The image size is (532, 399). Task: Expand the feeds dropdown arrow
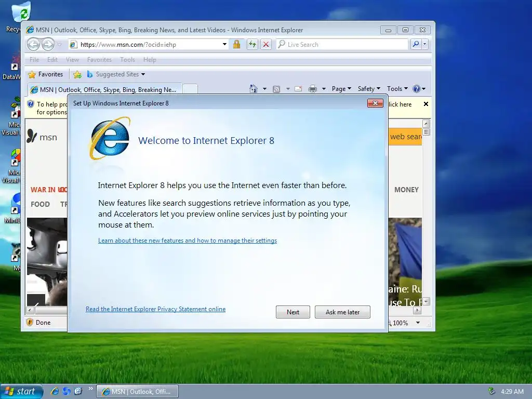[x=288, y=89]
